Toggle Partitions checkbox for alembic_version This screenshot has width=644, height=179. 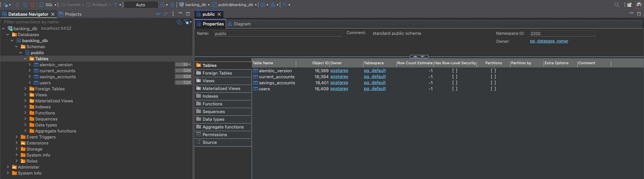click(493, 71)
